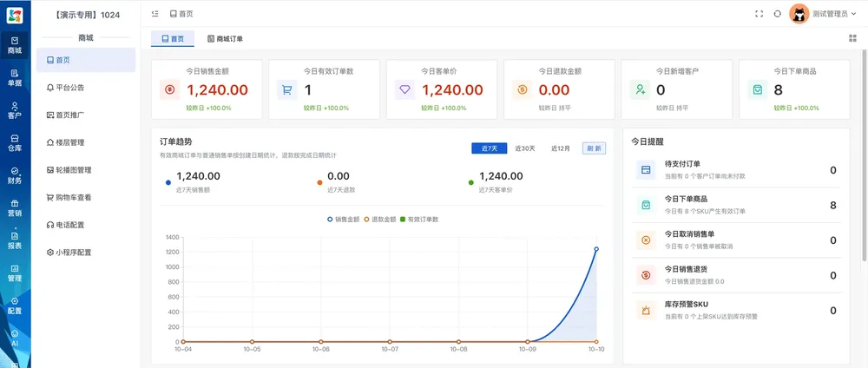
Task: Click the refresh page icon in header
Action: coord(777,14)
